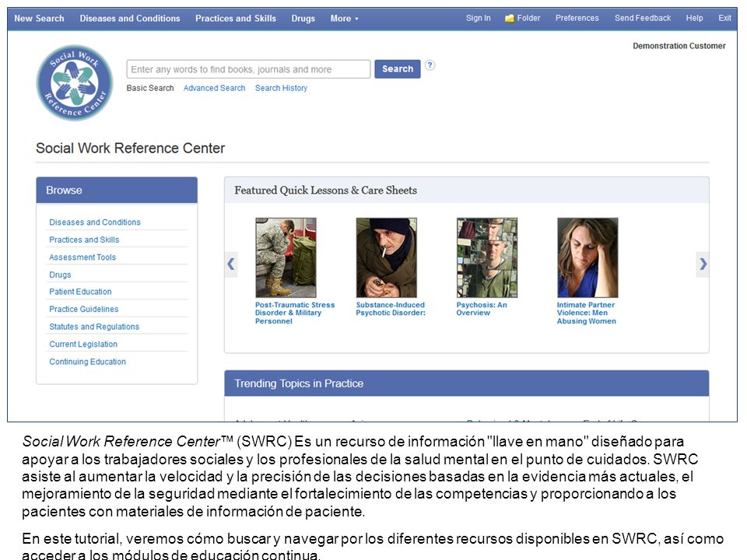747x560 pixels.
Task: Click the Social Work Reference Center page title
Action: [130, 148]
